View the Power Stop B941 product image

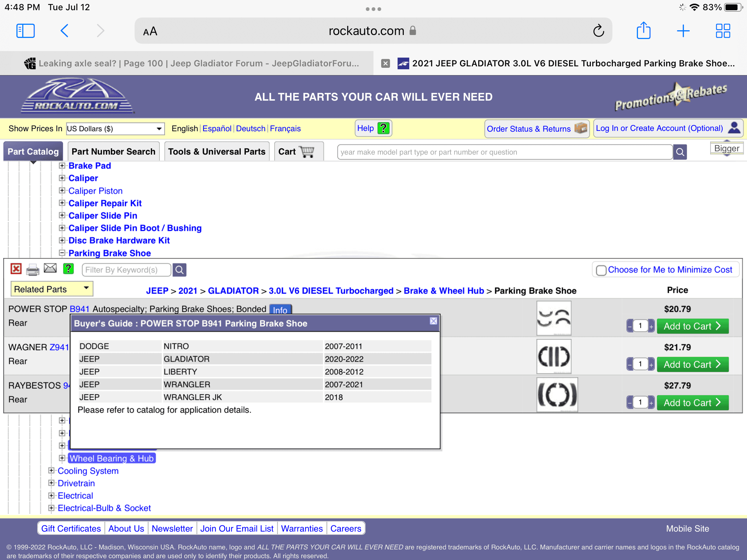(x=554, y=318)
